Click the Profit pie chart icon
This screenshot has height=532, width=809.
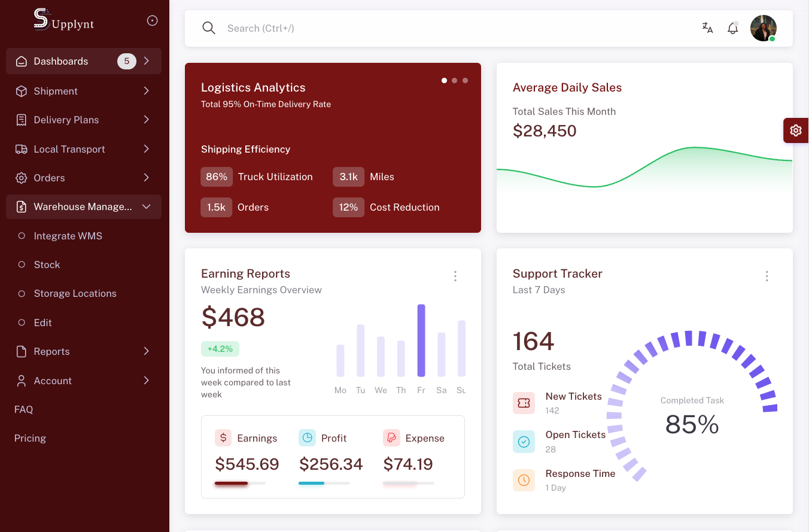(x=307, y=437)
